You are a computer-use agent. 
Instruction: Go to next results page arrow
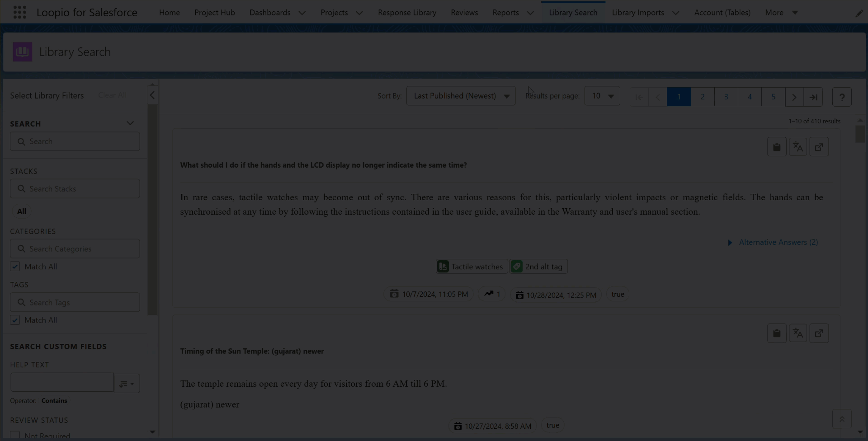point(794,97)
